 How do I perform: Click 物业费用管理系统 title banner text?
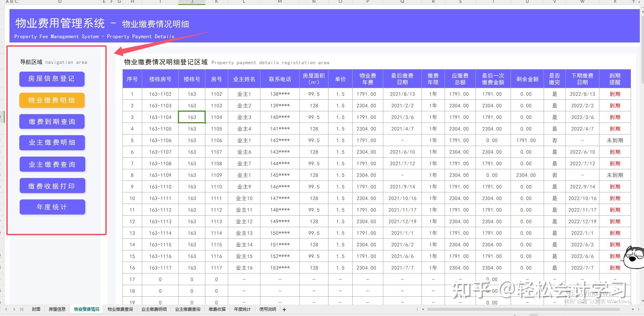(x=60, y=23)
